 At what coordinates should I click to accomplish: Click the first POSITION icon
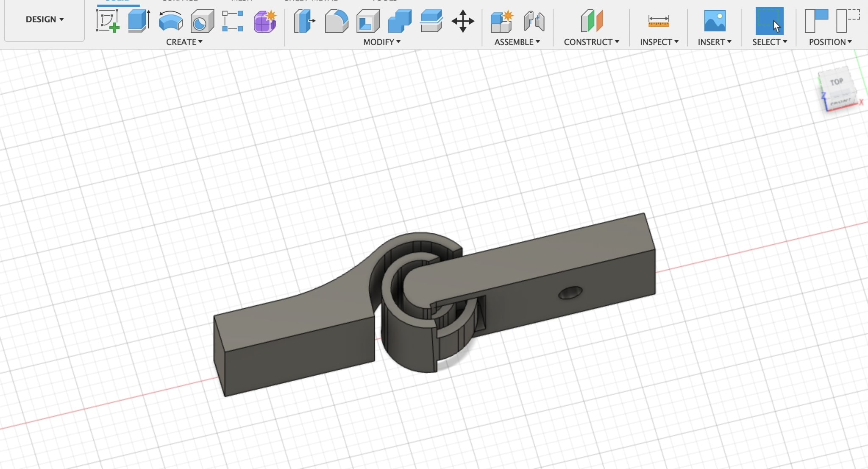[816, 21]
